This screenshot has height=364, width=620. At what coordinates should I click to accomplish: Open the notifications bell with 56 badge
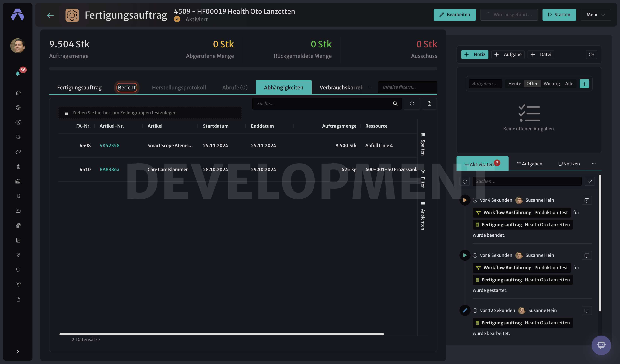18,73
